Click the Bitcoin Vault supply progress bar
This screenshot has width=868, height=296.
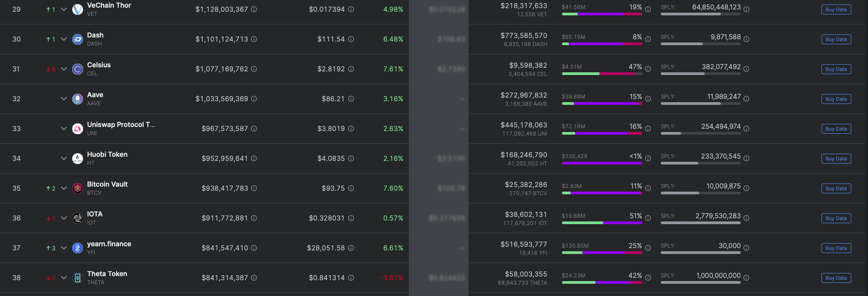click(x=701, y=193)
